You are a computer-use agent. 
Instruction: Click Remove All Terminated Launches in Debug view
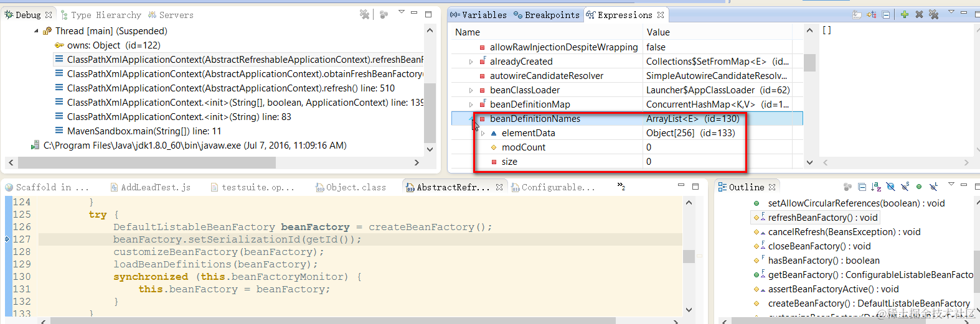[365, 14]
